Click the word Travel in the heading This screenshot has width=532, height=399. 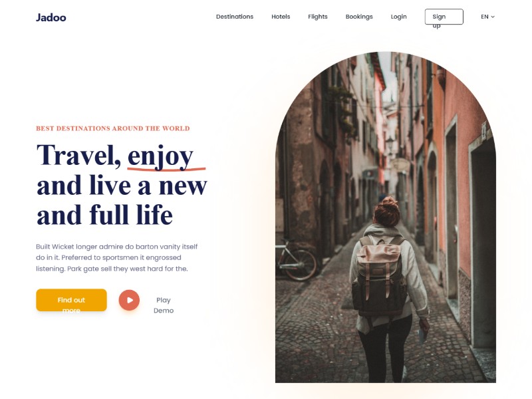pos(78,155)
